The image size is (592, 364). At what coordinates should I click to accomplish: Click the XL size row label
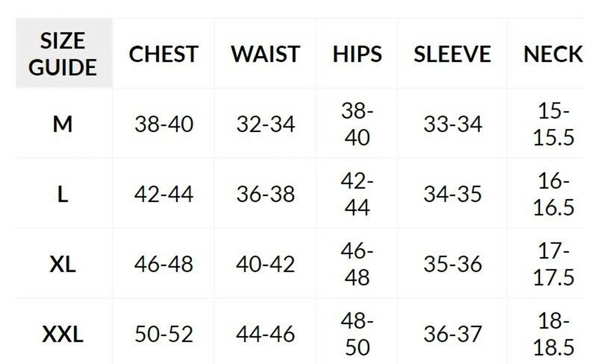tap(63, 264)
